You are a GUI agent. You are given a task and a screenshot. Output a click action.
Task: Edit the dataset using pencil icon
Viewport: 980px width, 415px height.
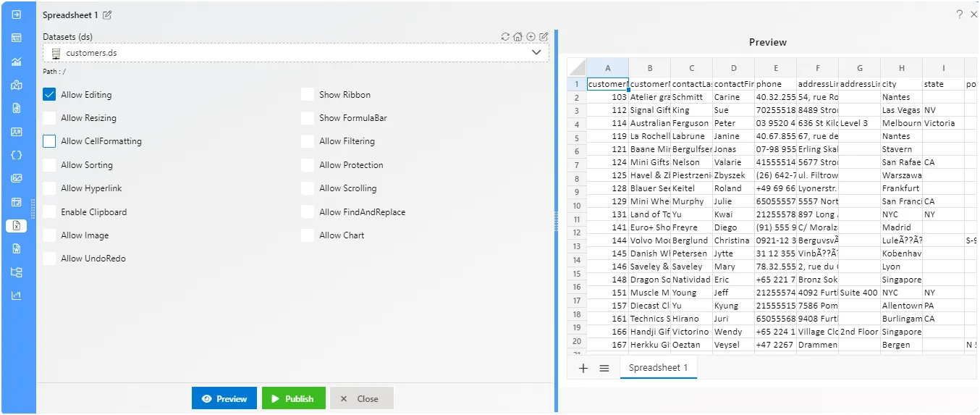(x=544, y=37)
